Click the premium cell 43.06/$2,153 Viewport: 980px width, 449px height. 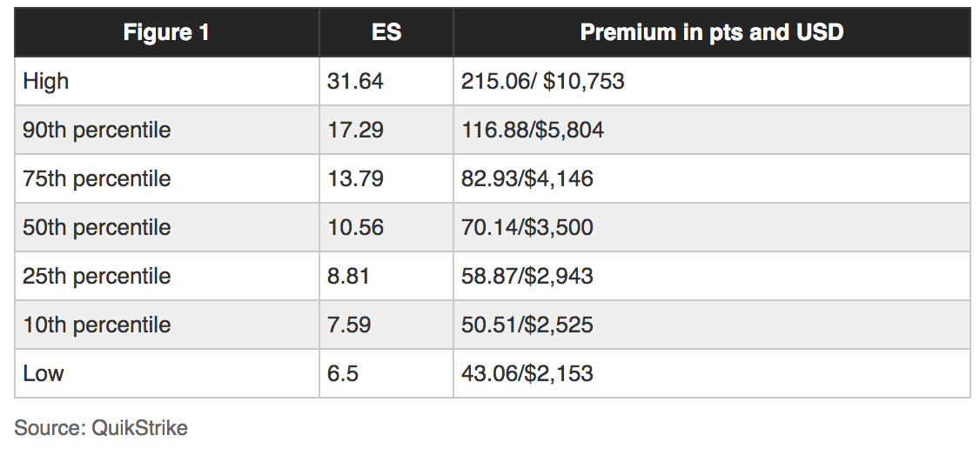pyautogui.click(x=527, y=374)
